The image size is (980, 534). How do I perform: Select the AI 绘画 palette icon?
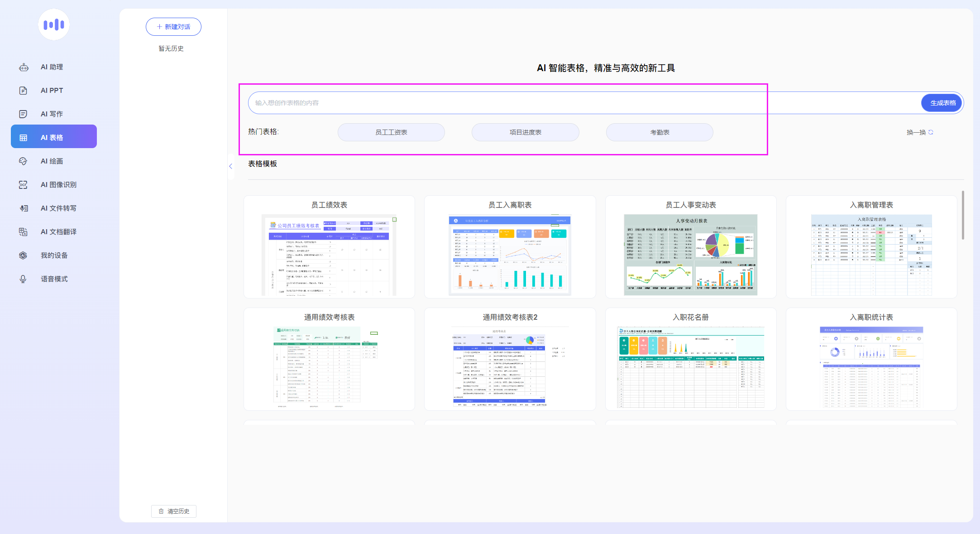pos(24,161)
